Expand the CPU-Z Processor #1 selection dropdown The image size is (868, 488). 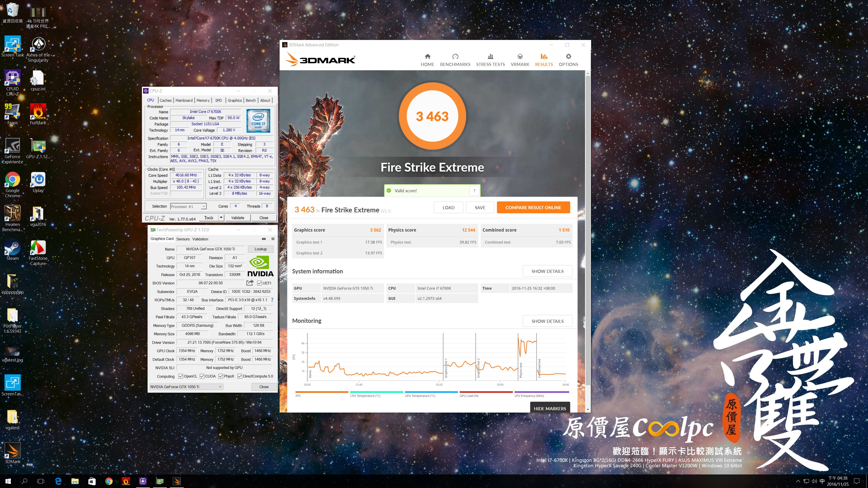point(203,206)
